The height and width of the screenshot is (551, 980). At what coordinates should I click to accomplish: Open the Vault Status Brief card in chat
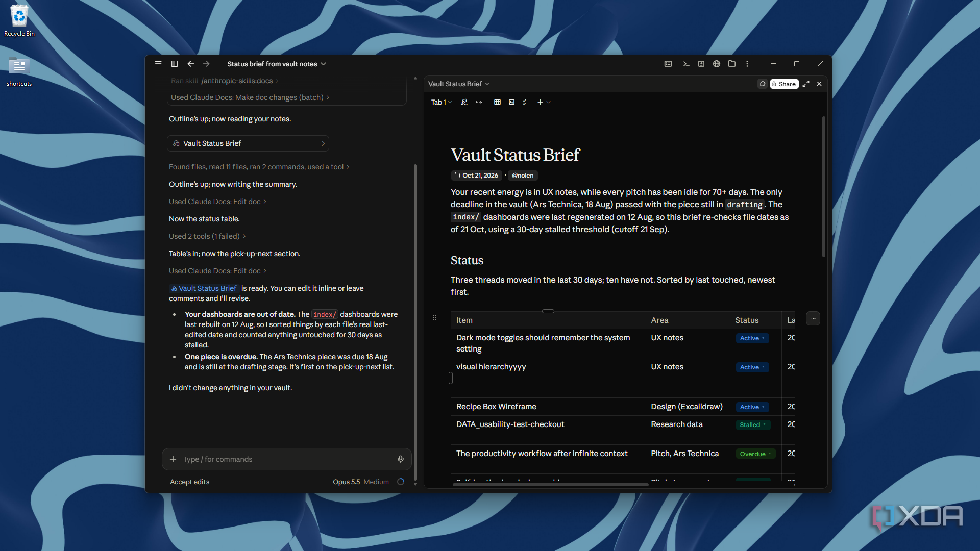(x=248, y=143)
